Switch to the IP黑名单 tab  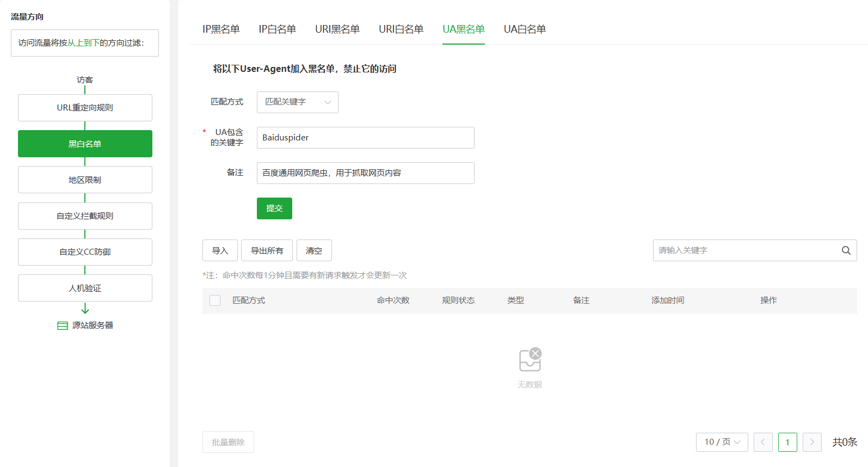(221, 29)
